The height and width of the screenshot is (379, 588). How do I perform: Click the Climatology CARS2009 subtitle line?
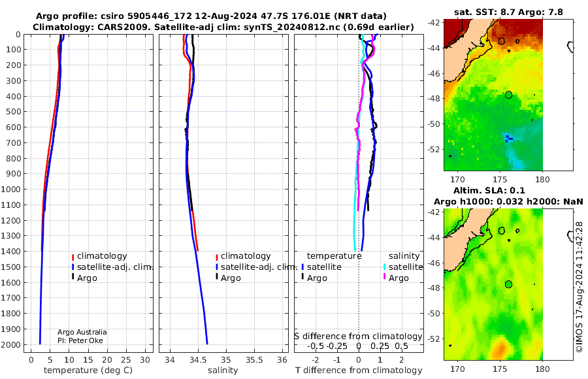point(223,27)
